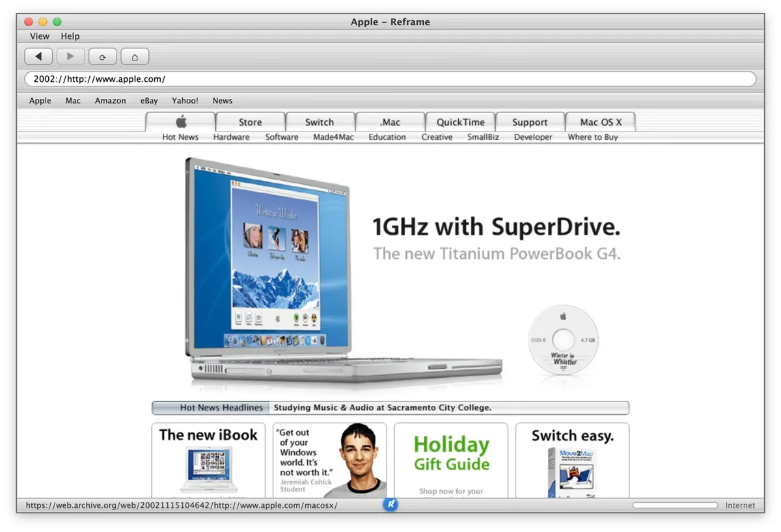Screen dimensions: 781x532
Task: Open 'The new iBook' promo tile
Action: point(208,460)
